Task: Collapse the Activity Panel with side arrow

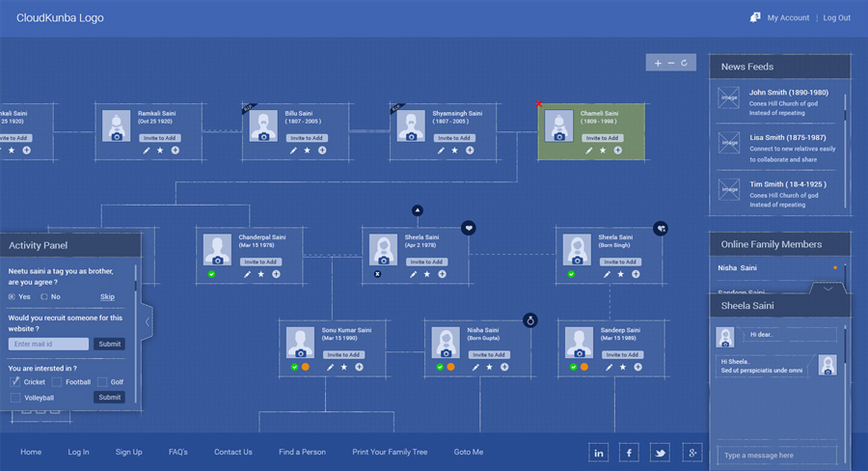Action: click(148, 320)
